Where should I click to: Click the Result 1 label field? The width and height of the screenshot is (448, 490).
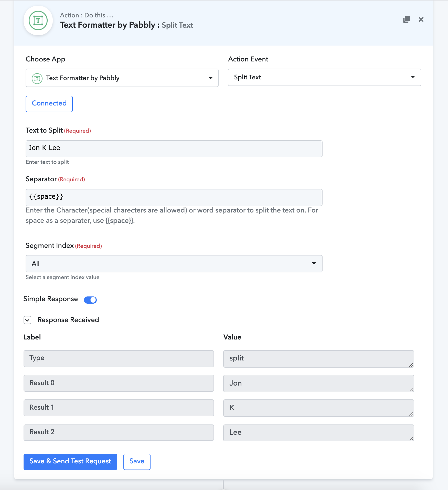click(x=119, y=408)
